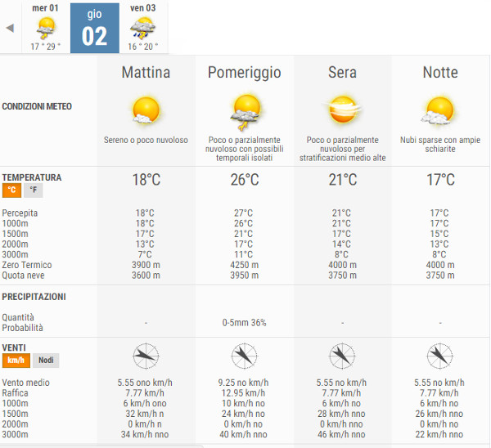Click the Pomeriggio thunderstorm weather icon

tap(245, 112)
